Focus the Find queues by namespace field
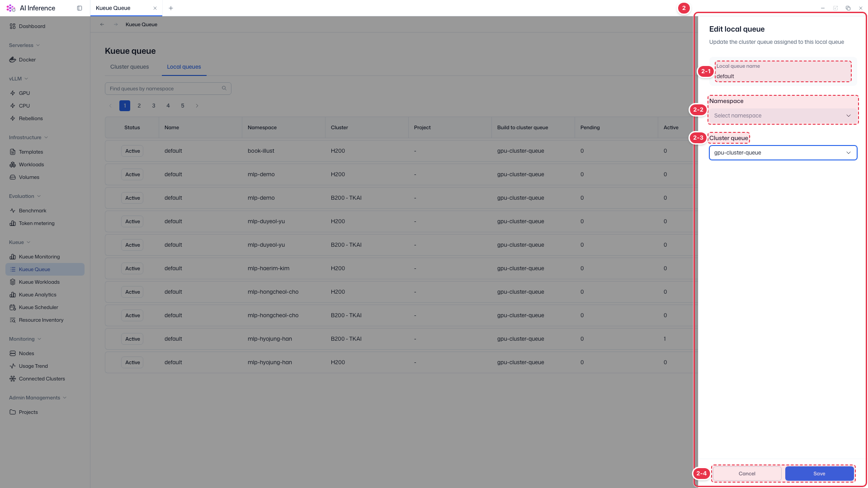868x488 pixels. (x=168, y=89)
